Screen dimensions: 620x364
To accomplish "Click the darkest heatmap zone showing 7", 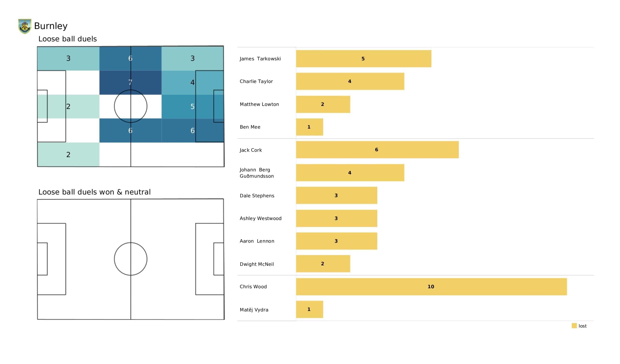I will point(130,82).
